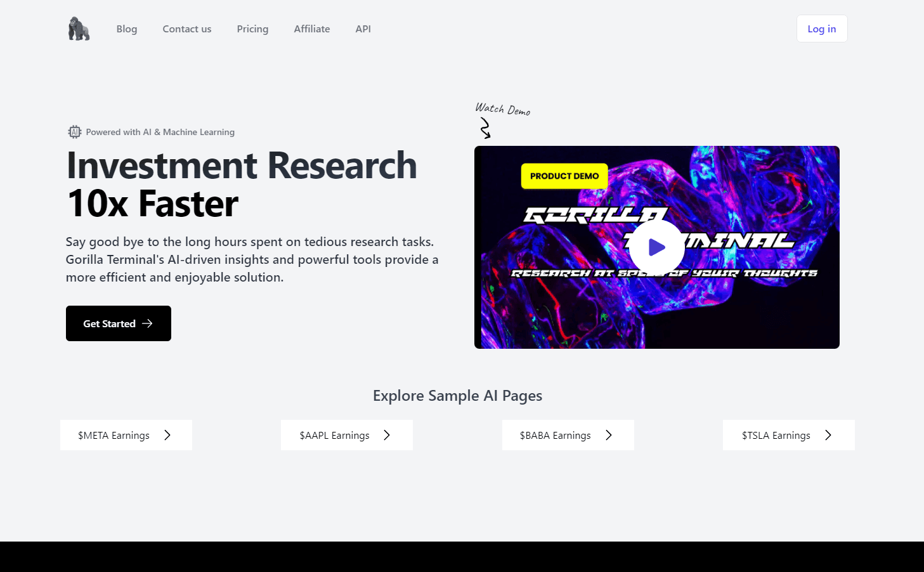Screen dimensions: 924x572
Task: Open the Blog page
Action: pyautogui.click(x=127, y=29)
